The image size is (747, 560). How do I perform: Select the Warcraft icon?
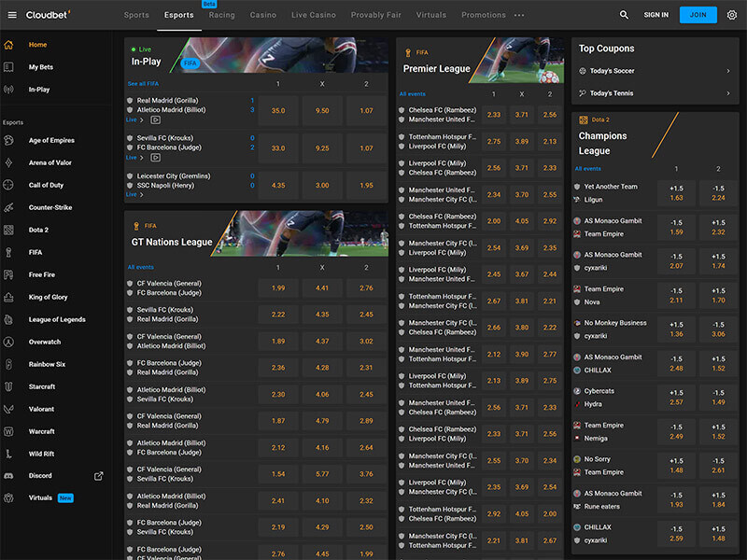click(8, 431)
